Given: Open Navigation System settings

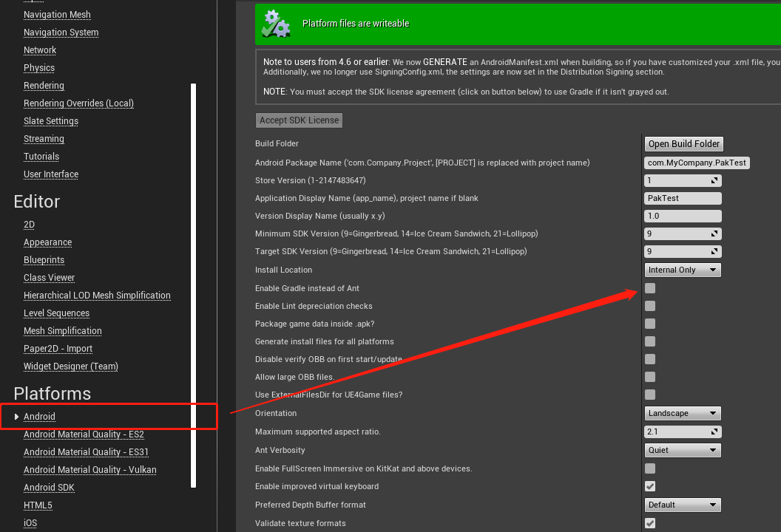Looking at the screenshot, I should tap(61, 33).
